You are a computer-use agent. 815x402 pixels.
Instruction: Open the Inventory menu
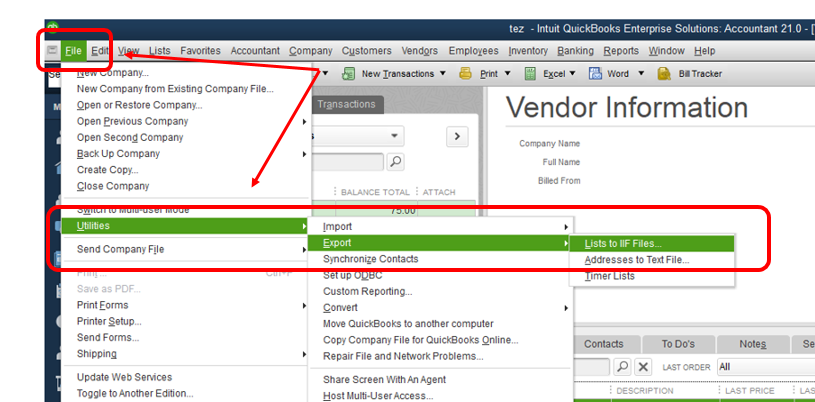pyautogui.click(x=528, y=51)
